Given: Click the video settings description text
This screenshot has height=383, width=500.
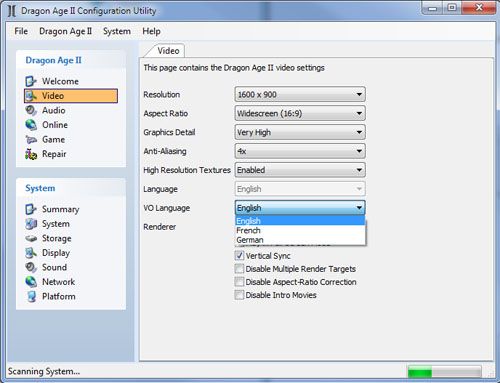Looking at the screenshot, I should pos(234,68).
